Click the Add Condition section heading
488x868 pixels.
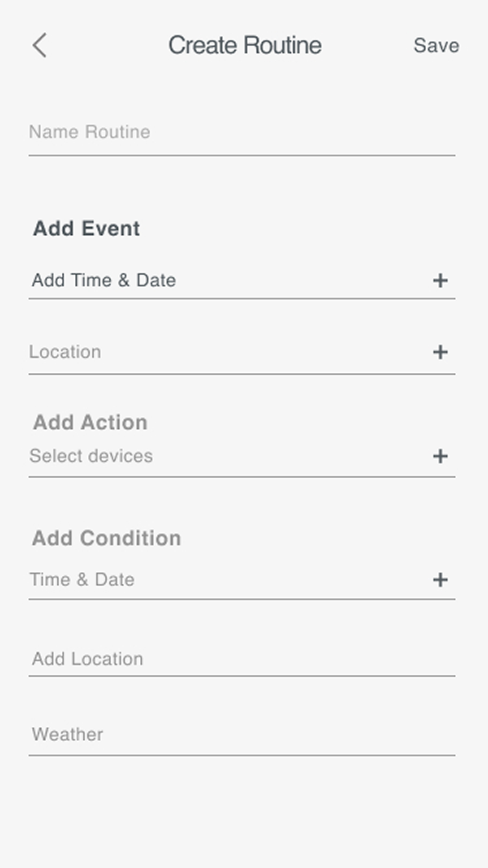tap(107, 538)
